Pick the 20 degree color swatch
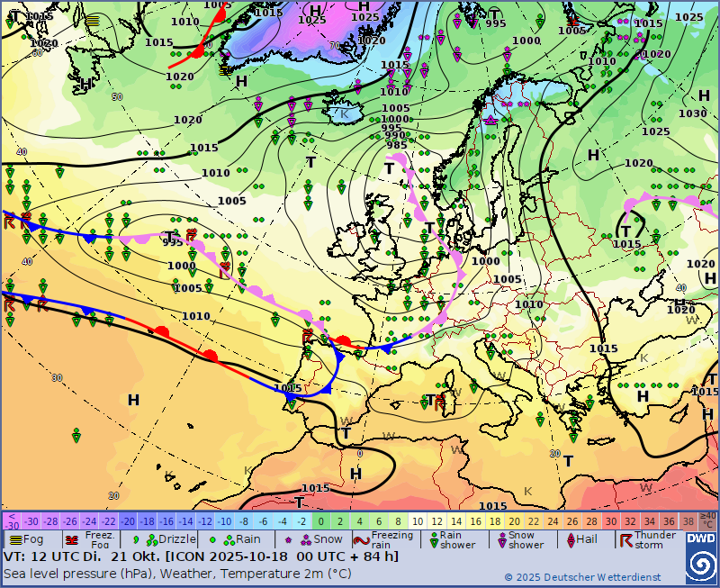The image size is (720, 588). tap(514, 521)
